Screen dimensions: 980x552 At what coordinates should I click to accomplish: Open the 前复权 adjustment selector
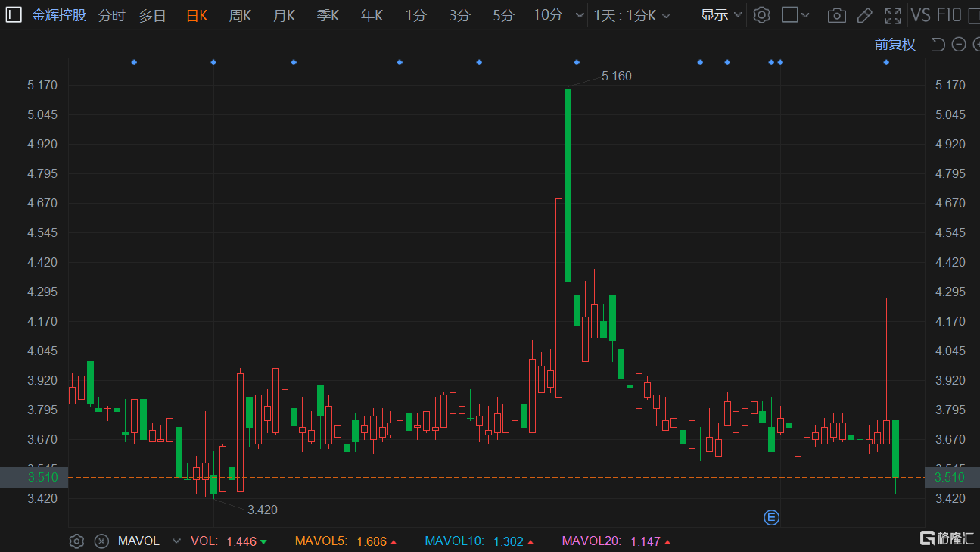coord(895,45)
